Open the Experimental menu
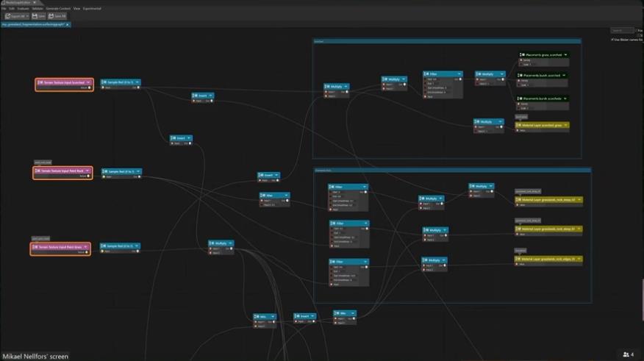644x361 pixels. click(x=92, y=9)
